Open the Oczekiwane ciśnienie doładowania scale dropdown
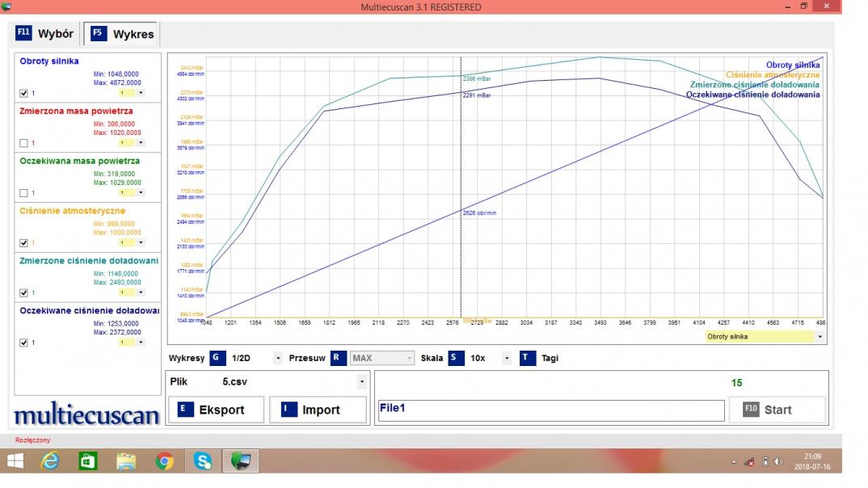The height and width of the screenshot is (488, 868). pos(141,343)
